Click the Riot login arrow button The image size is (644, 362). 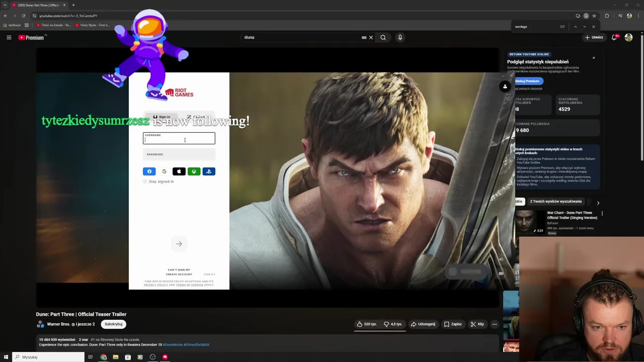point(179,244)
